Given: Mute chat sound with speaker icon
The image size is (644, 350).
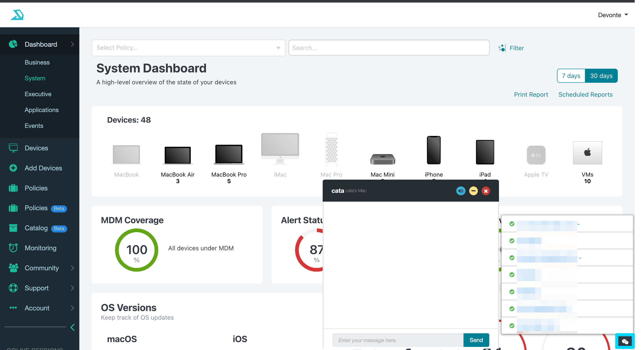Looking at the screenshot, I should pos(460,191).
